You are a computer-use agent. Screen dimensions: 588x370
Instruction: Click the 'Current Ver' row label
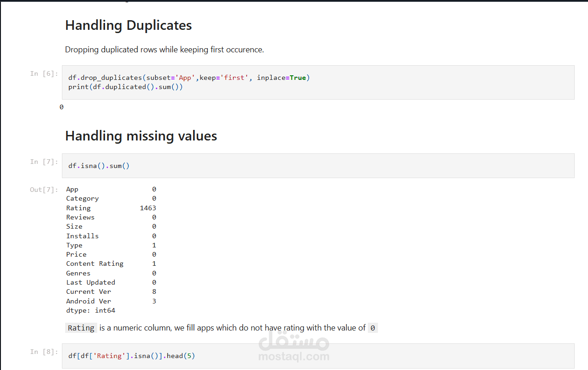89,292
